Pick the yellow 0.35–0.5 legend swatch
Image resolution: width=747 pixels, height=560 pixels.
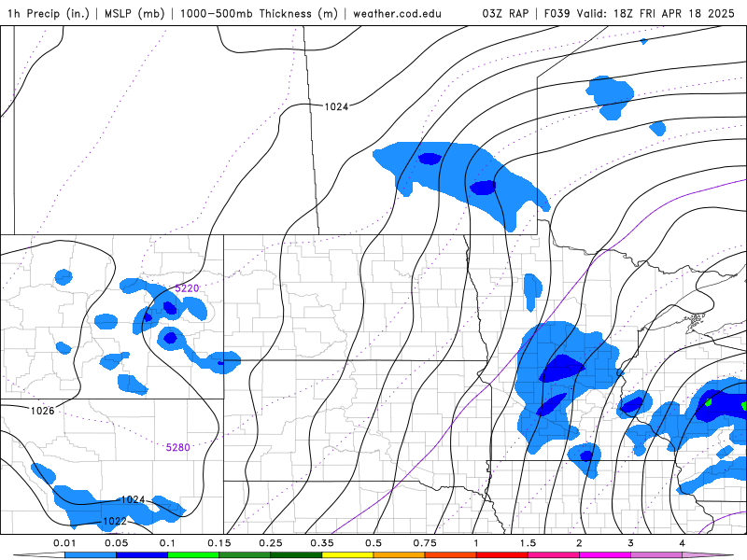347,555
